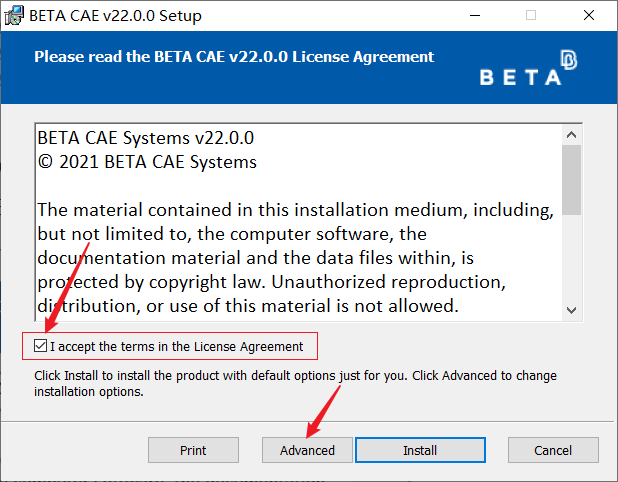
Task: Click the license text scroll down arrow
Action: pos(571,310)
